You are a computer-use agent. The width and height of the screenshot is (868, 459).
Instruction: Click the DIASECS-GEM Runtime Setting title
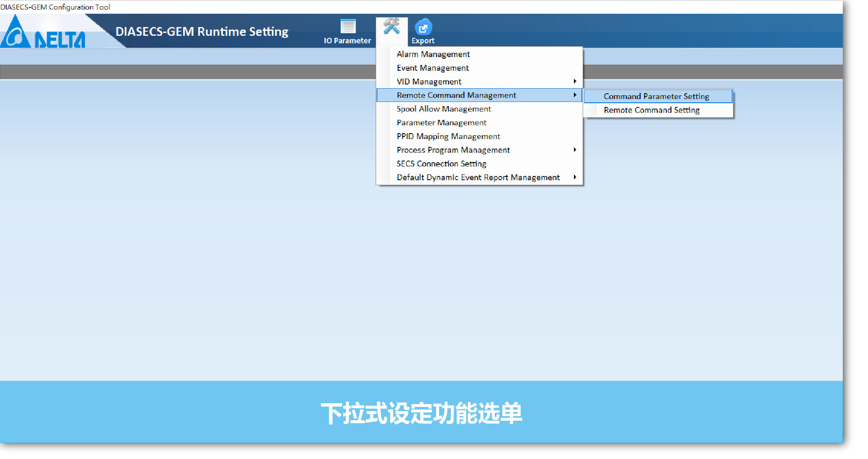[x=202, y=32]
